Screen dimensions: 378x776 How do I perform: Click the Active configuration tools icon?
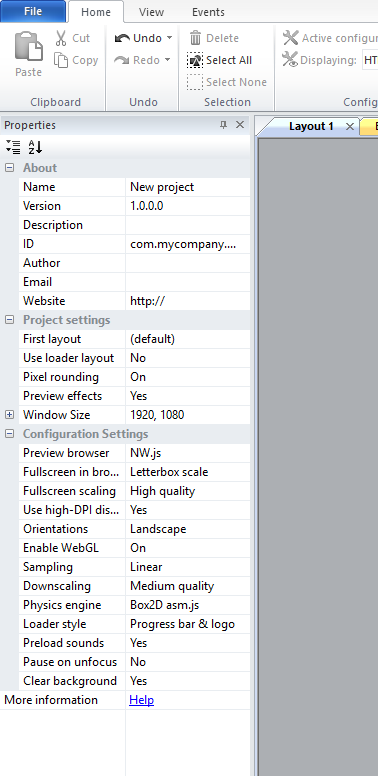[290, 38]
